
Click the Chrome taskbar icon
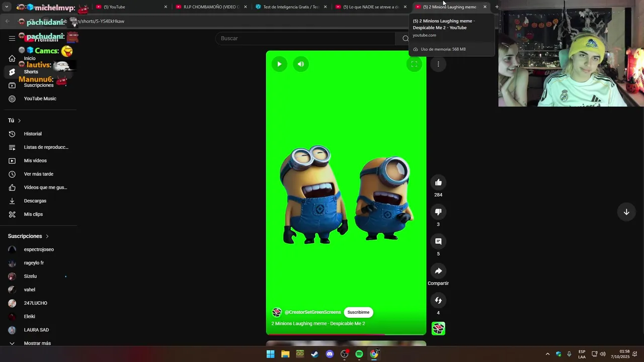pyautogui.click(x=374, y=354)
